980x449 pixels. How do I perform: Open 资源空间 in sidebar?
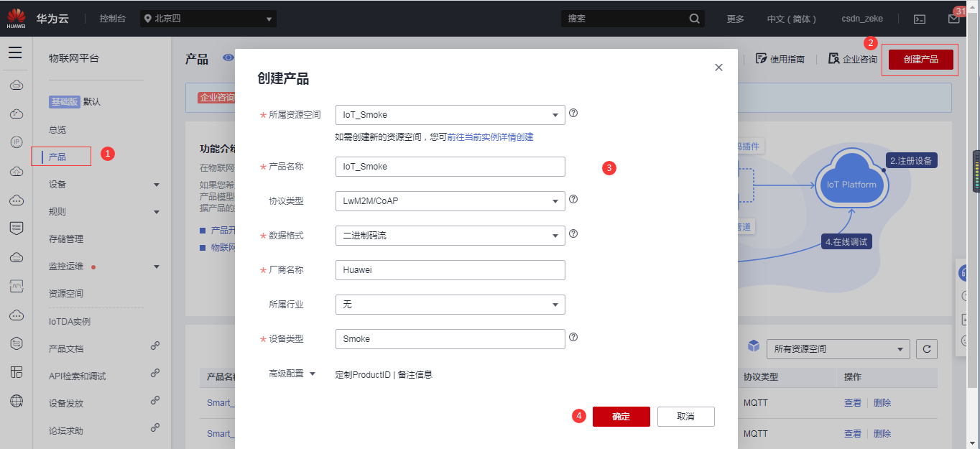pos(66,294)
